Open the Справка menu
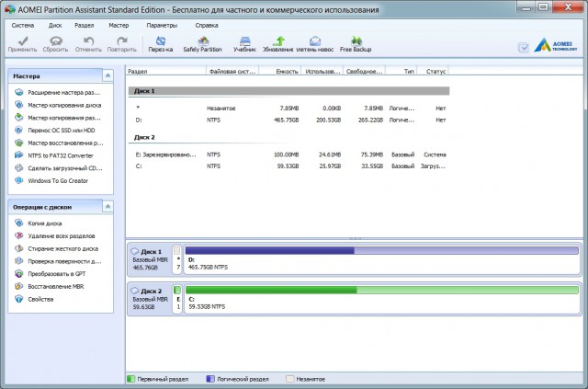The image size is (588, 389). tap(207, 26)
